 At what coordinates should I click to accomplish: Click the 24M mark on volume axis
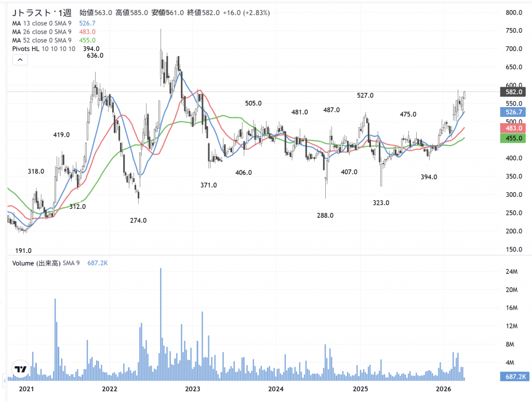coord(512,272)
